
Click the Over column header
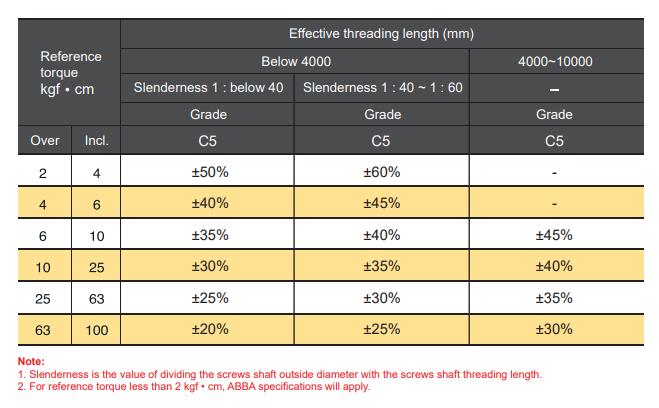click(45, 140)
